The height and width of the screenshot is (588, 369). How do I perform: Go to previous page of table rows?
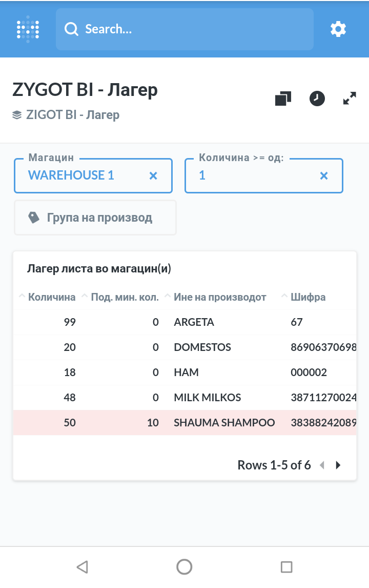tap(322, 465)
